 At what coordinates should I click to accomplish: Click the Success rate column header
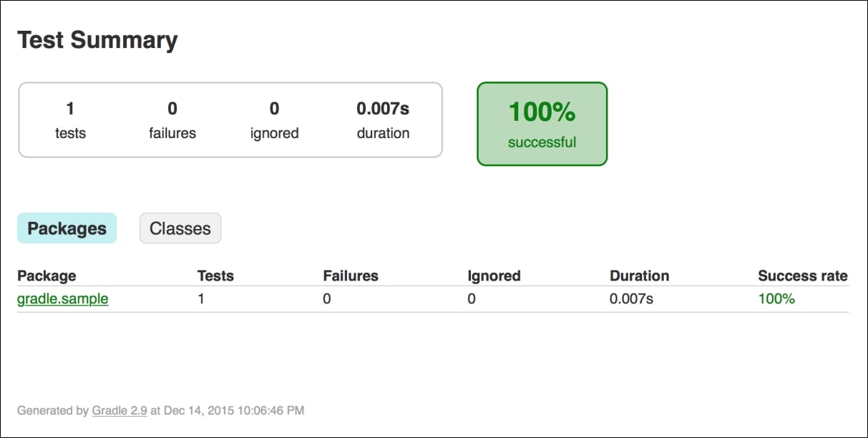[802, 276]
